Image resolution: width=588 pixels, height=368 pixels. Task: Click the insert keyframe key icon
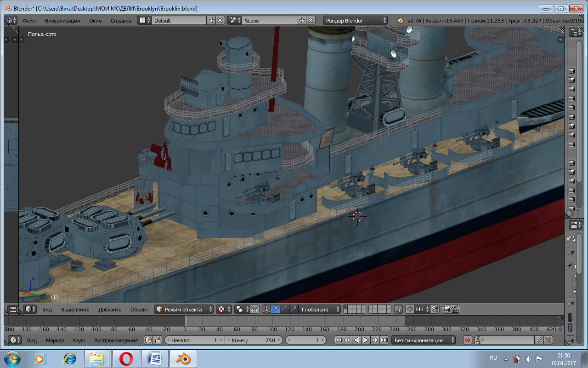point(539,340)
